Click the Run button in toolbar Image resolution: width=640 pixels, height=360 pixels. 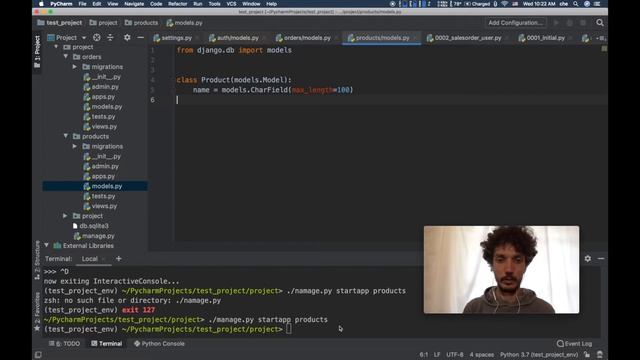point(556,23)
